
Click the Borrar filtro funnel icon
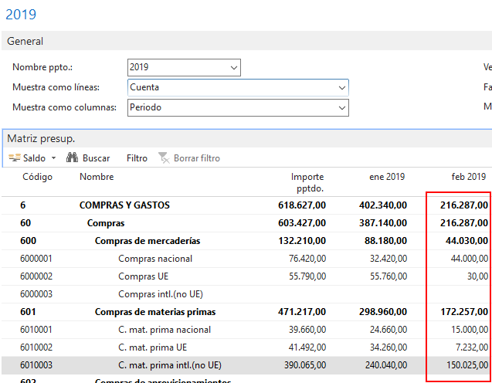(164, 158)
